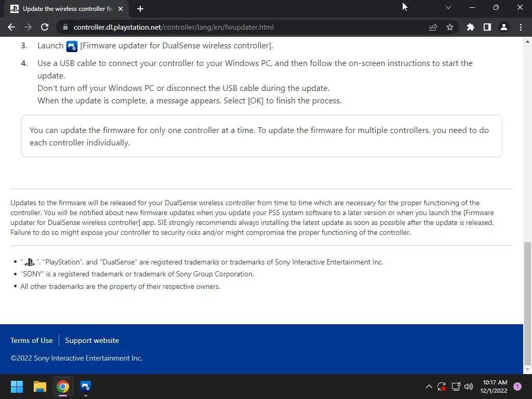Open Chrome's three-dot menu
The width and height of the screenshot is (532, 399).
point(521,27)
